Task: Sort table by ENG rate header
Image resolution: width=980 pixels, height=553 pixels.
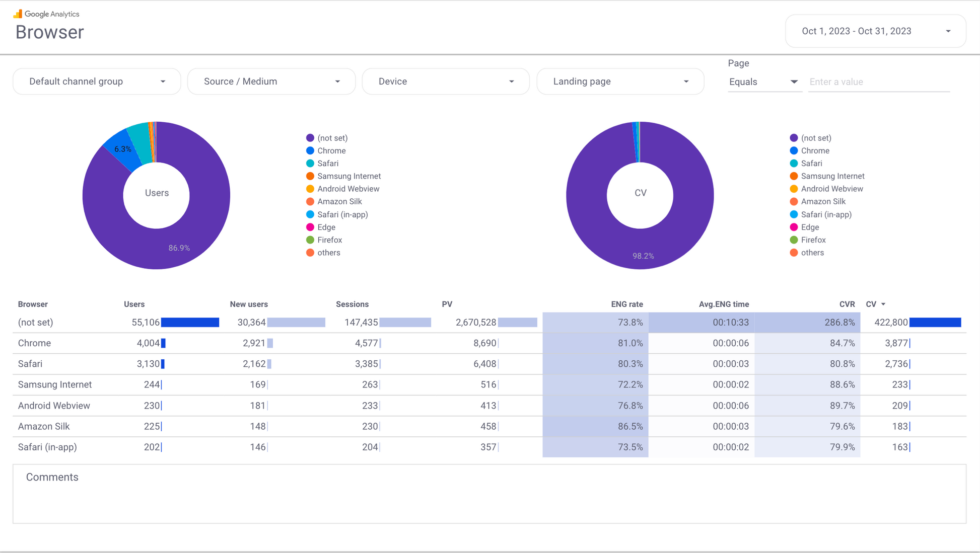Action: [x=626, y=304]
